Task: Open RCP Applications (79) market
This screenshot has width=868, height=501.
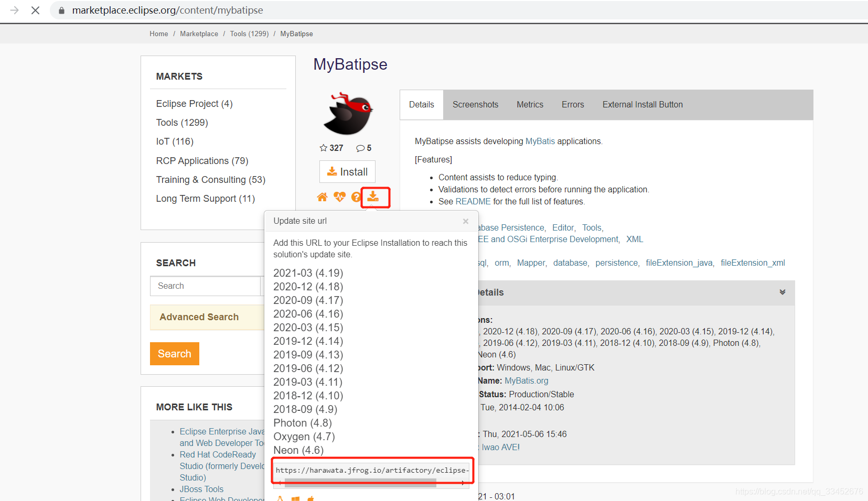Action: tap(202, 161)
